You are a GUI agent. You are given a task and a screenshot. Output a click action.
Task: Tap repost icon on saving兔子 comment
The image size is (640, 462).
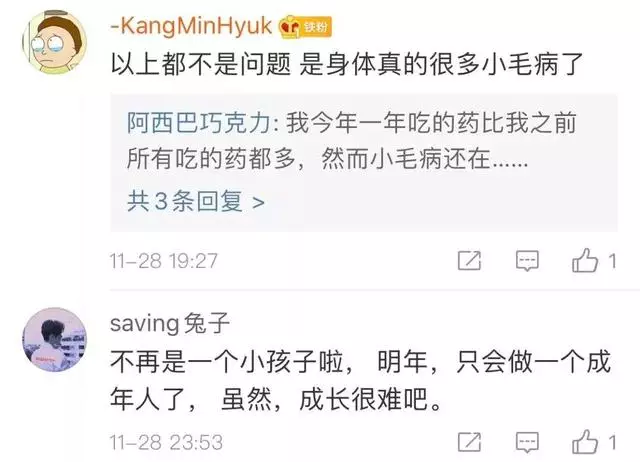coord(469,442)
